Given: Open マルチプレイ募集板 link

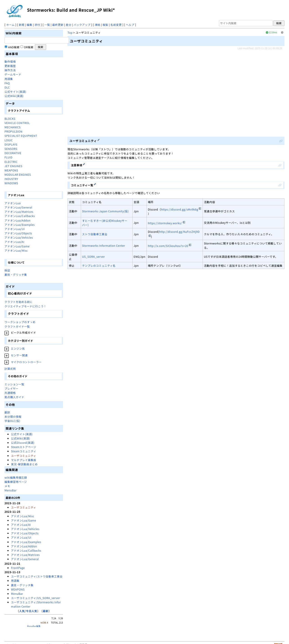Looking at the screenshot, I should tap(23, 460).
